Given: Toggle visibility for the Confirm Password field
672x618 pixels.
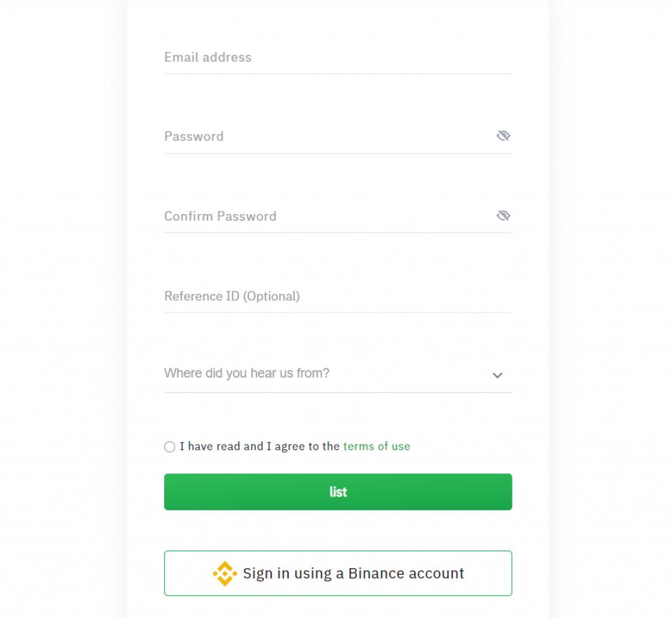Looking at the screenshot, I should 503,216.
